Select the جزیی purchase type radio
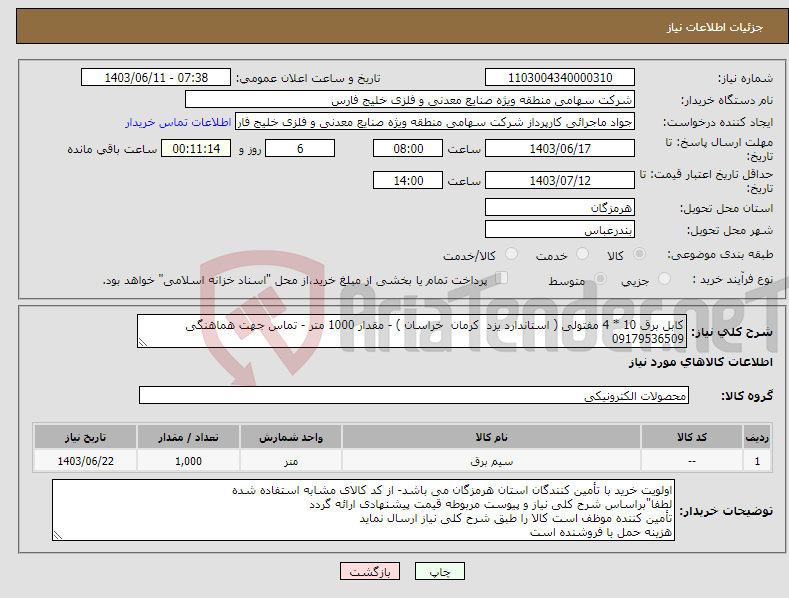The width and height of the screenshot is (789, 598). click(x=664, y=278)
